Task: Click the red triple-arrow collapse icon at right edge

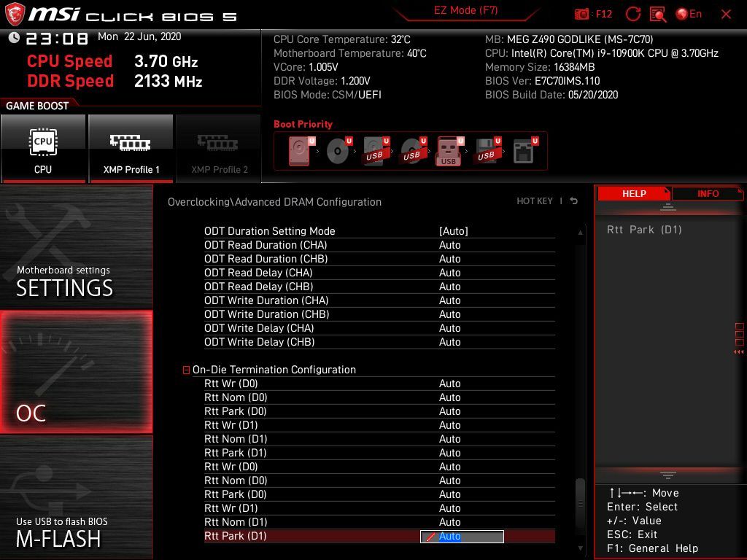Action: coord(739,352)
